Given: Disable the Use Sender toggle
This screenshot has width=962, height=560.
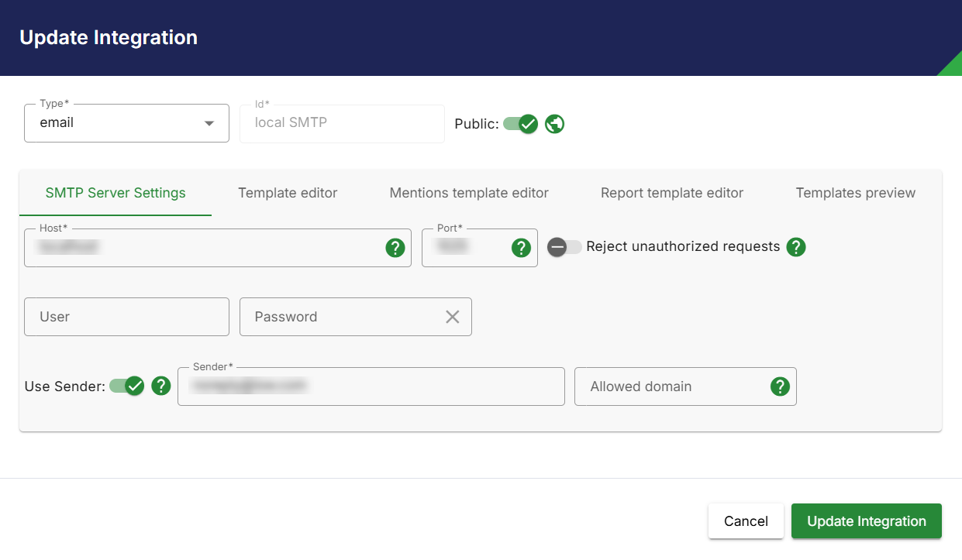Looking at the screenshot, I should (126, 386).
